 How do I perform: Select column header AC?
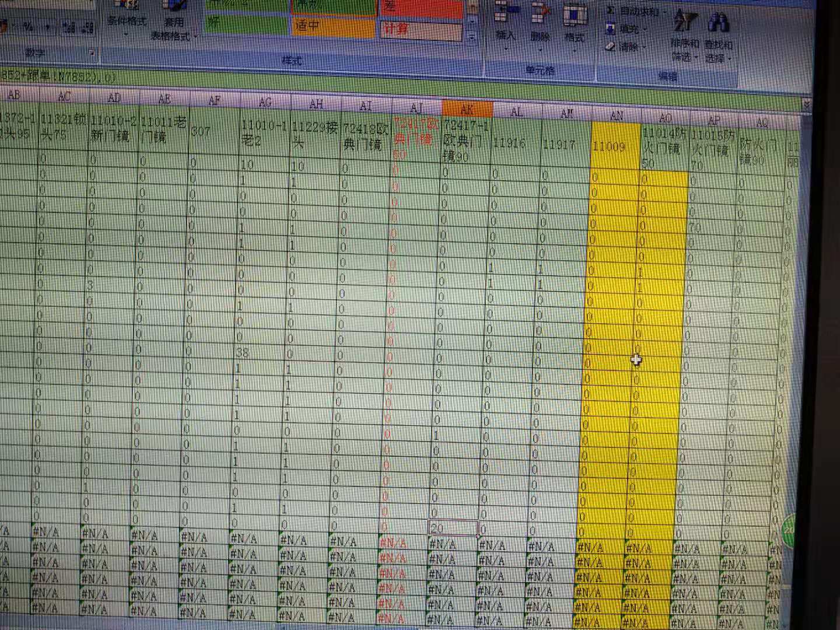tap(64, 96)
